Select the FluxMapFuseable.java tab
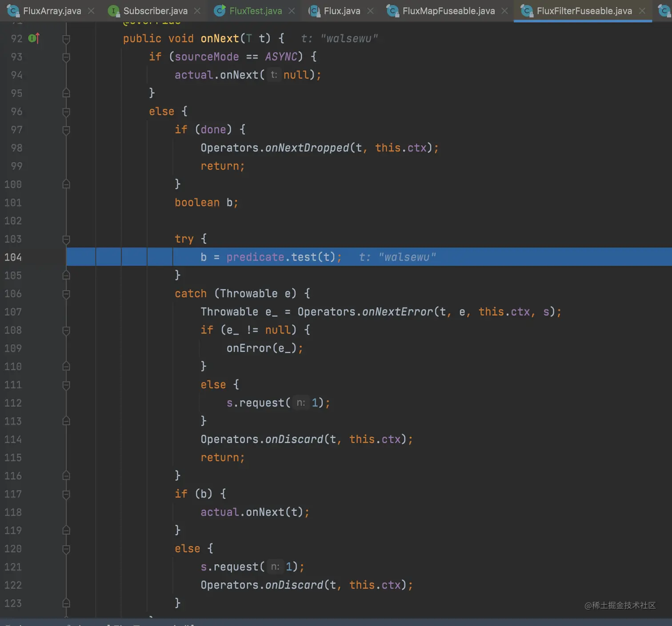672x626 pixels. pyautogui.click(x=448, y=11)
